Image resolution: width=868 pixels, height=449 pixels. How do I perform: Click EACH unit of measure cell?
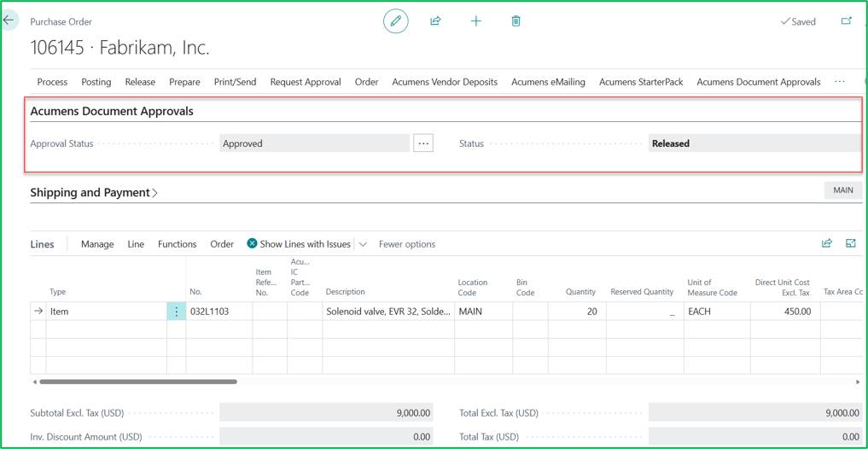pyautogui.click(x=717, y=312)
